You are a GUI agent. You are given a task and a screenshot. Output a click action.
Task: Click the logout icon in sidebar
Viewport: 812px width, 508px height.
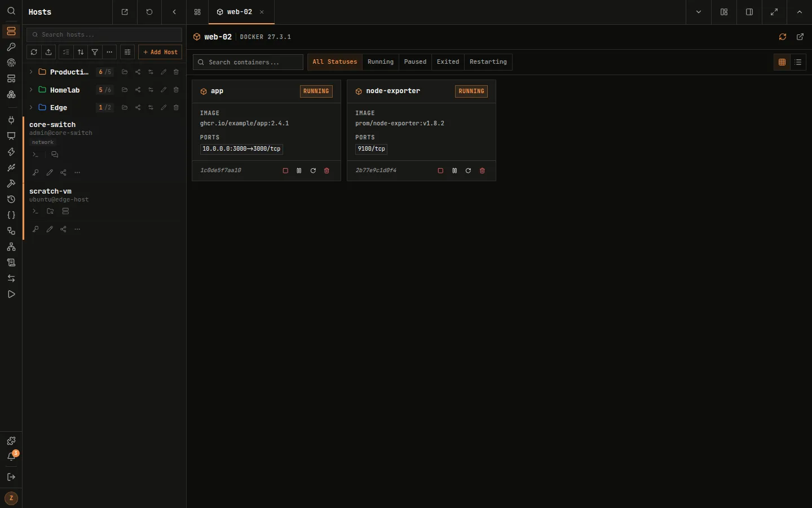coord(11,477)
